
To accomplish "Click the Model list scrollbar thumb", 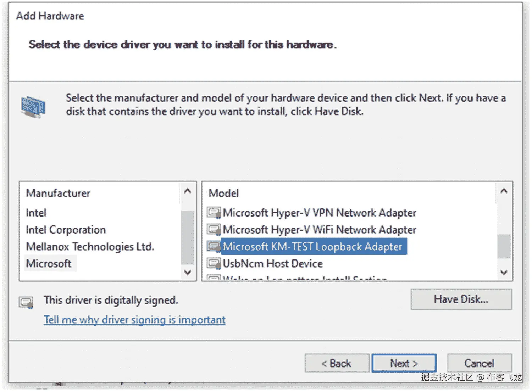I will [x=504, y=246].
